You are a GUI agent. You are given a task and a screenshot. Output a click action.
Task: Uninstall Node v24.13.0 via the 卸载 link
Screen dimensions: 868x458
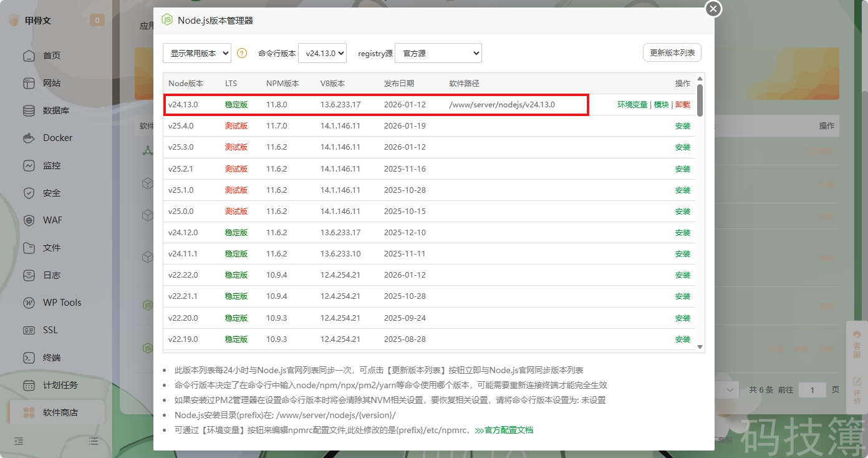click(x=682, y=104)
